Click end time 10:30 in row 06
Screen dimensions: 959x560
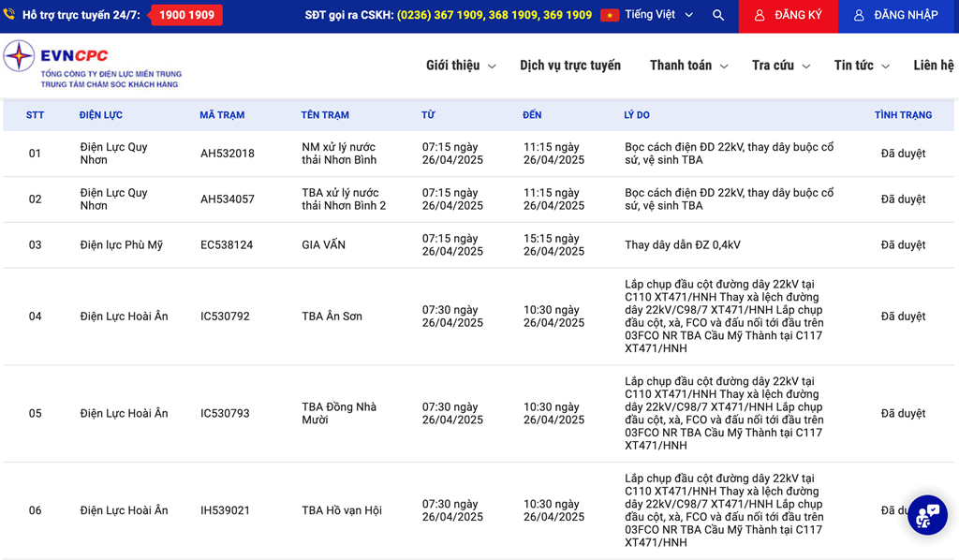[554, 510]
